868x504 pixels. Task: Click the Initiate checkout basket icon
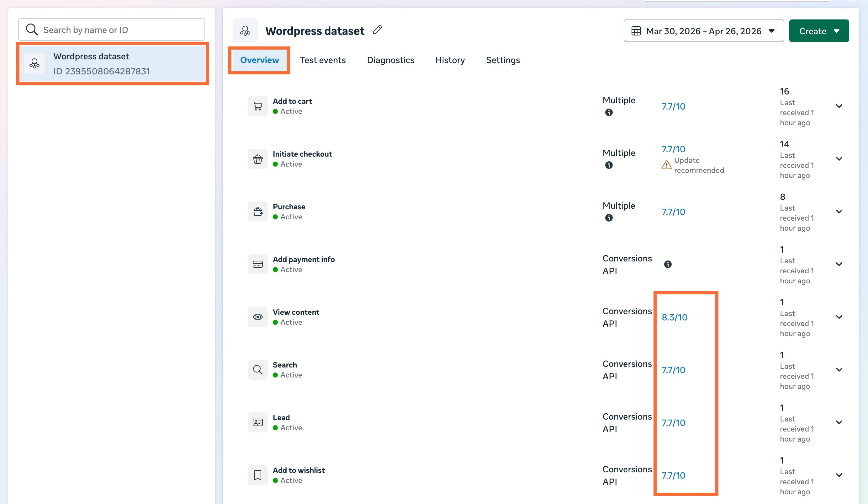(258, 159)
